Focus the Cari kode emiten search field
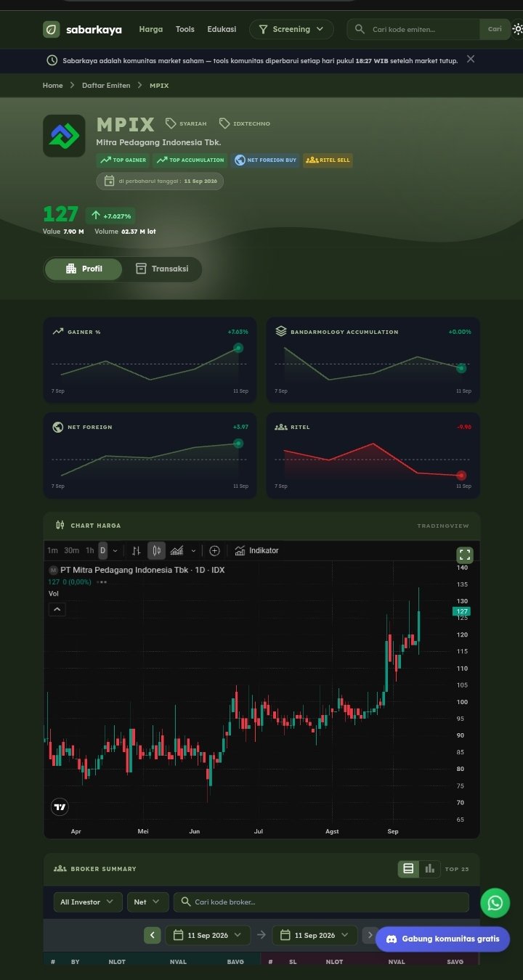Image resolution: width=523 pixels, height=980 pixels. point(414,30)
